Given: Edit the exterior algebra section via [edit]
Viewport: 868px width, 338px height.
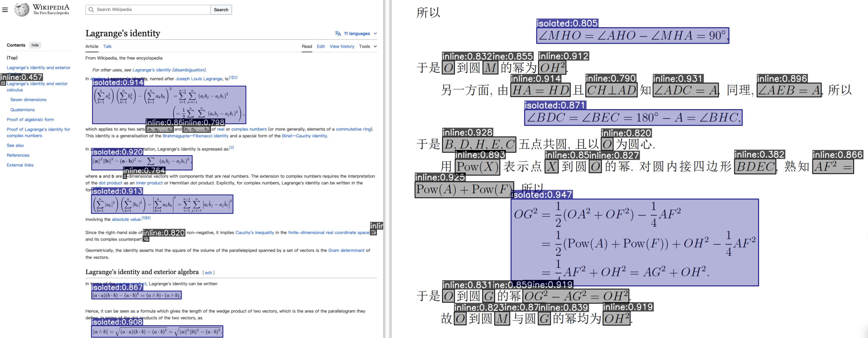Looking at the screenshot, I should pyautogui.click(x=209, y=273).
